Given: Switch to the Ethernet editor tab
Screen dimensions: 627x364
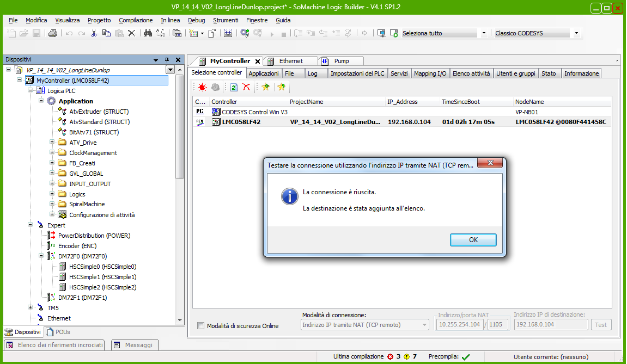Looking at the screenshot, I should tap(291, 61).
